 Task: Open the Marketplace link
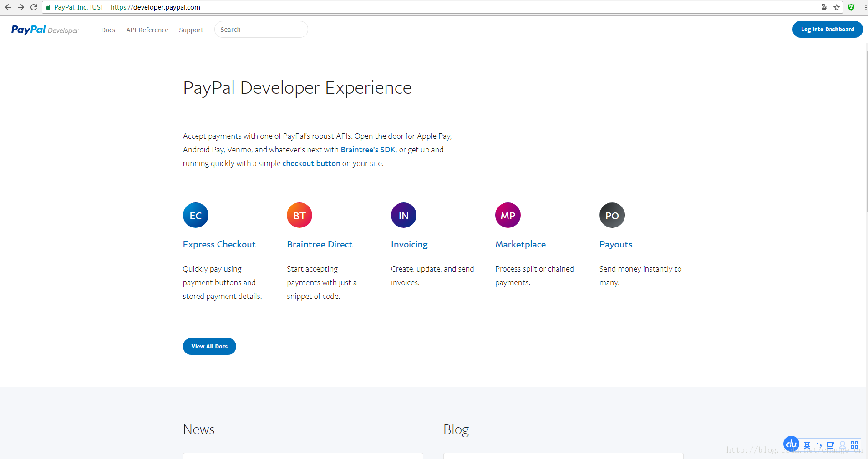tap(520, 244)
